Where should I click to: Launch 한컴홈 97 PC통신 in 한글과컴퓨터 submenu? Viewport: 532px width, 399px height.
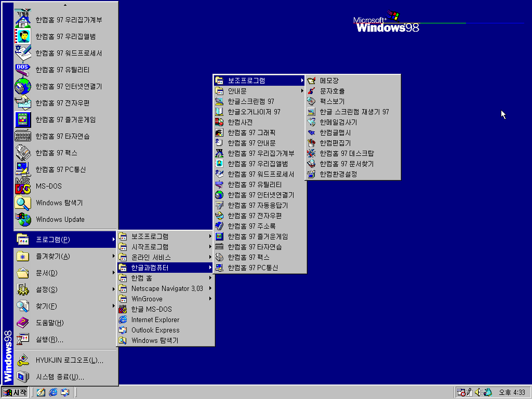pos(260,268)
